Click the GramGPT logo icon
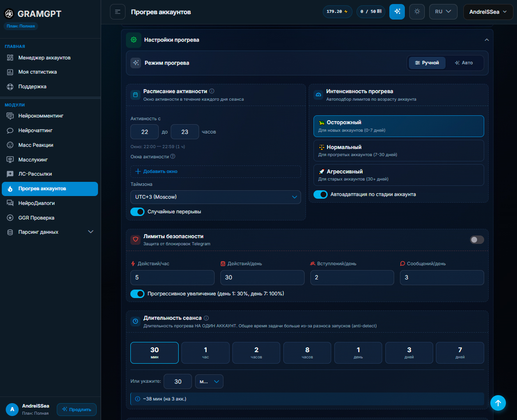The image size is (517, 420). [9, 14]
